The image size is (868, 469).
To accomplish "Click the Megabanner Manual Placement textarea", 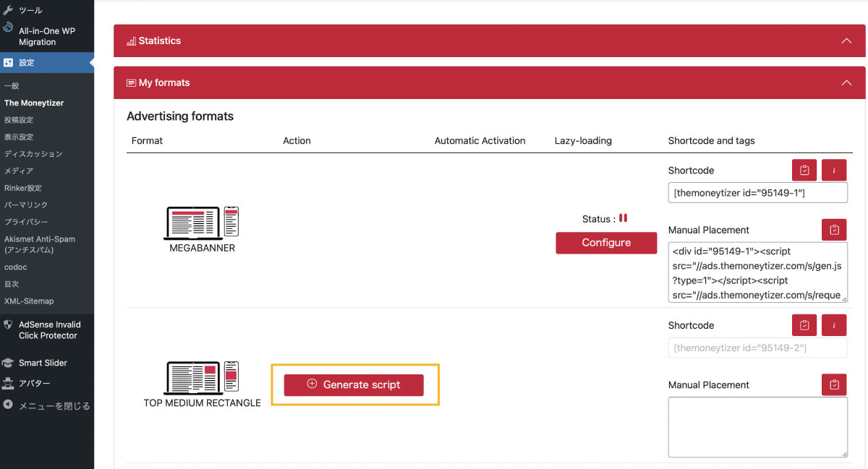I will click(758, 272).
